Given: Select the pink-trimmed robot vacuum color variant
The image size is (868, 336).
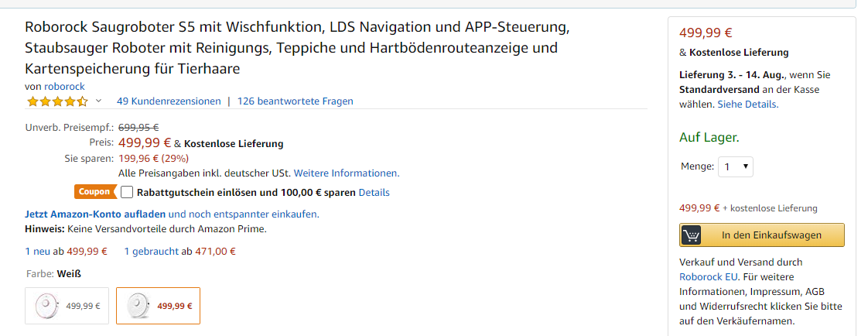Looking at the screenshot, I should tap(67, 306).
